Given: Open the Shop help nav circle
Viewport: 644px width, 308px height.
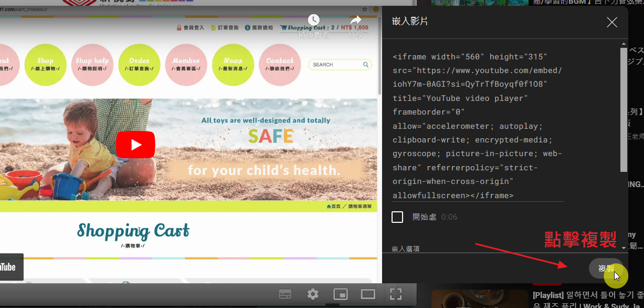Looking at the screenshot, I should click(x=92, y=65).
